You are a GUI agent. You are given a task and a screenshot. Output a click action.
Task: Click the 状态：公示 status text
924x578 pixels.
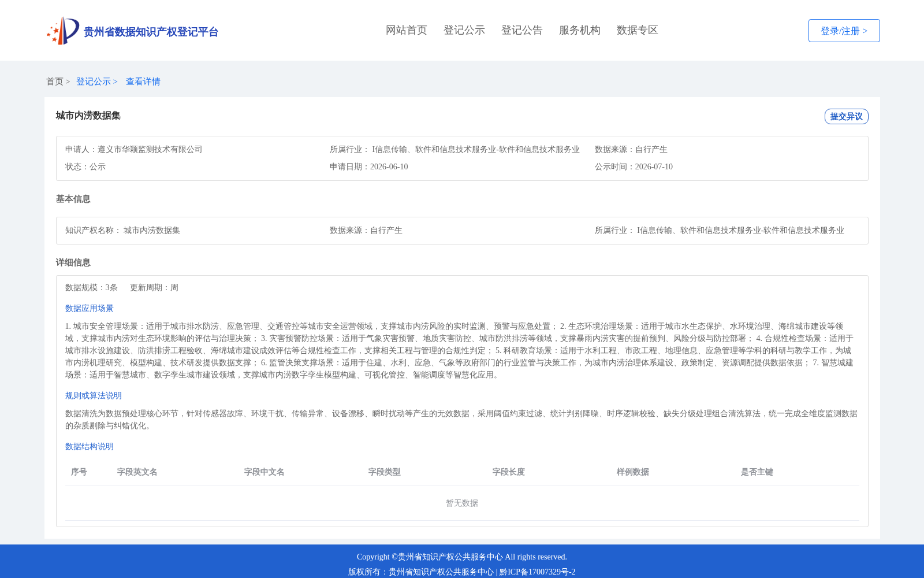(x=85, y=166)
